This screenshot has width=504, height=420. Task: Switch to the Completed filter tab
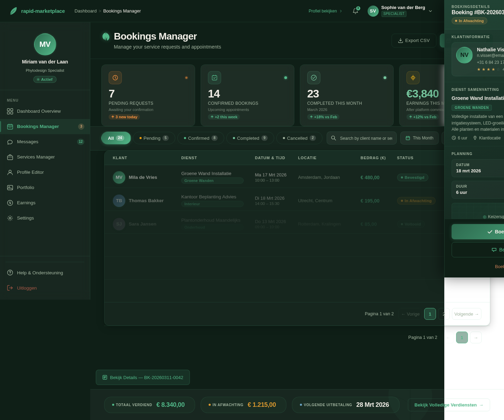(x=250, y=138)
